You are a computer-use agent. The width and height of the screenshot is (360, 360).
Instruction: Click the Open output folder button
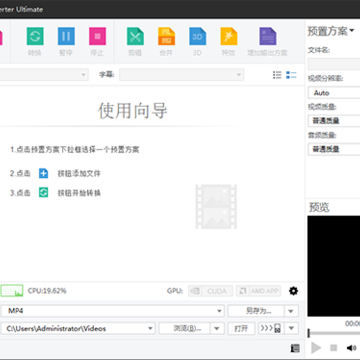pyautogui.click(x=241, y=328)
